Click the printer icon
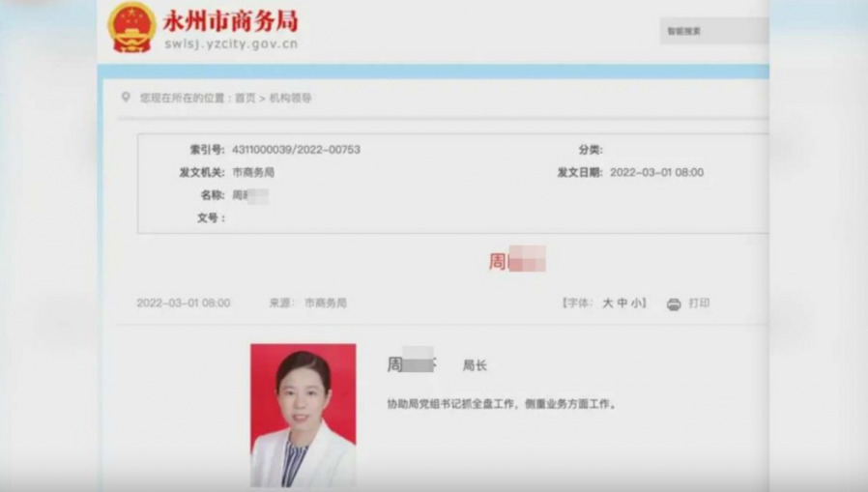Viewport: 868px width, 492px height. [674, 304]
